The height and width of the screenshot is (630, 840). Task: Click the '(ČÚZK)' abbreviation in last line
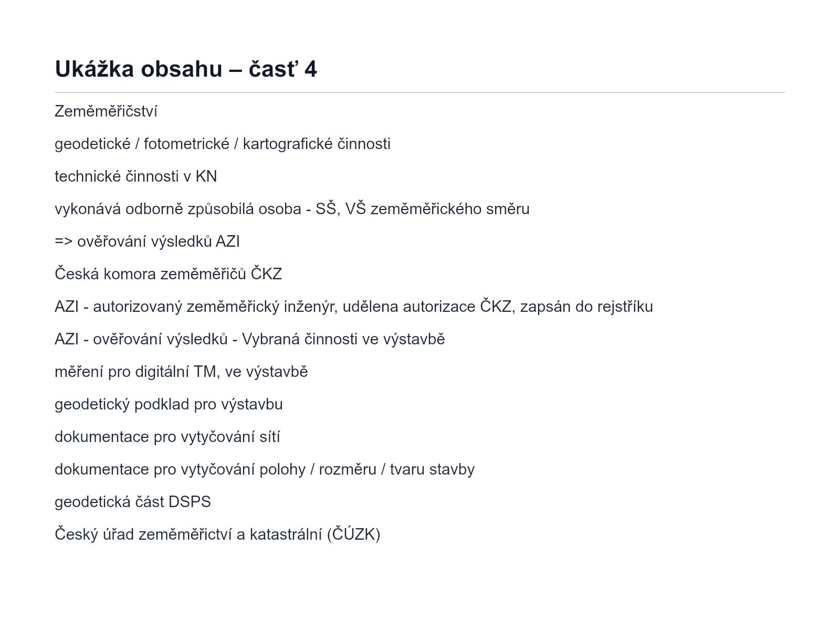click(x=353, y=534)
